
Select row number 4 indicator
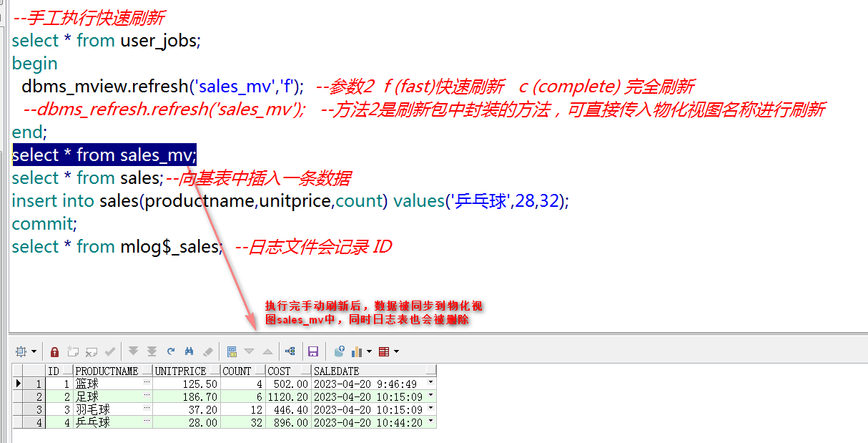coord(34,423)
